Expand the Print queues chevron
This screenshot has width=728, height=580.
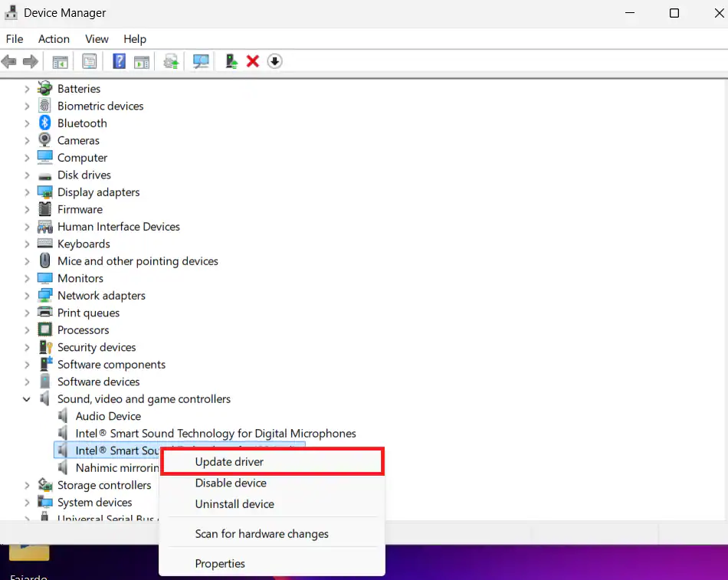27,313
